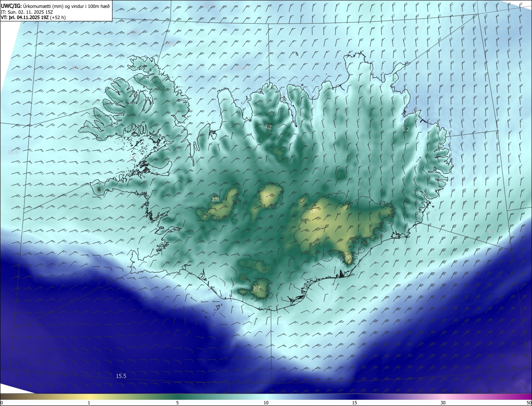
Task: Pick the navy blue section of the color bar
Action: click(x=355, y=397)
